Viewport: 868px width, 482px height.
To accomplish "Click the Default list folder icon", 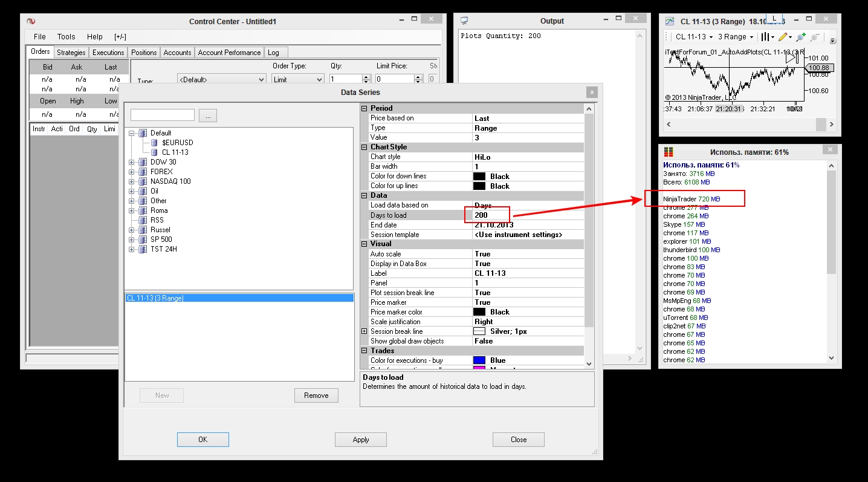I will [x=143, y=133].
